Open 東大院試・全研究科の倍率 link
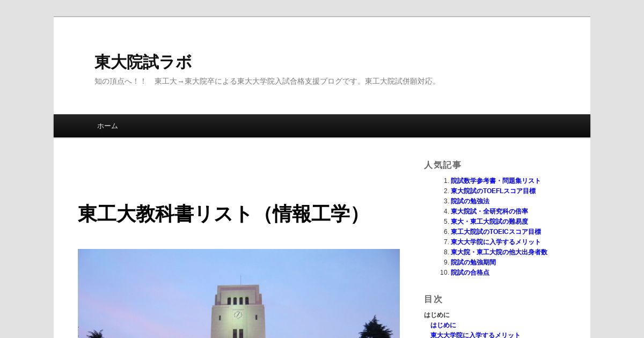The width and height of the screenshot is (644, 338). pyautogui.click(x=489, y=211)
